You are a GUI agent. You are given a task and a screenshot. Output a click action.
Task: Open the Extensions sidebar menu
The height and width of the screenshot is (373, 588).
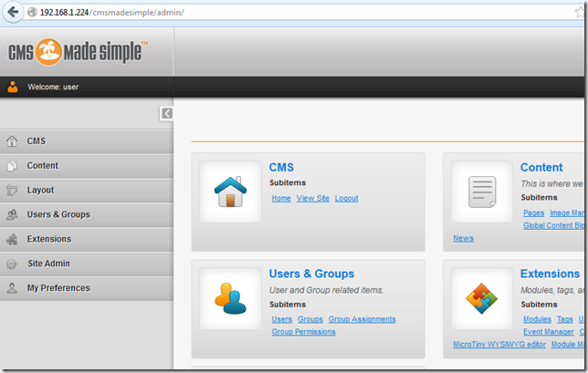(87, 239)
